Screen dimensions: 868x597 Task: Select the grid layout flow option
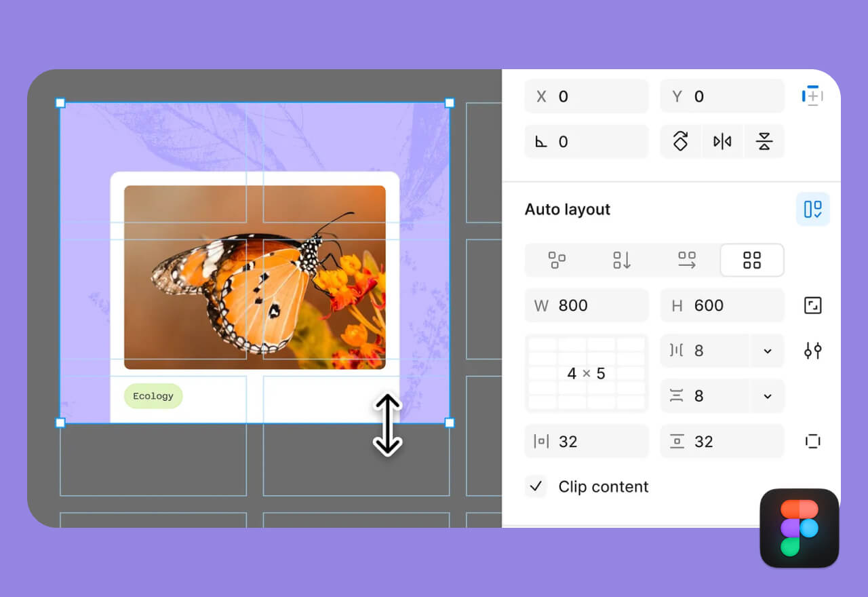click(752, 260)
